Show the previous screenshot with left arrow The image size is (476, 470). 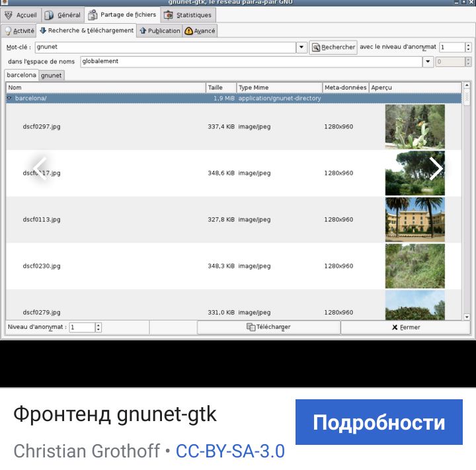[40, 169]
